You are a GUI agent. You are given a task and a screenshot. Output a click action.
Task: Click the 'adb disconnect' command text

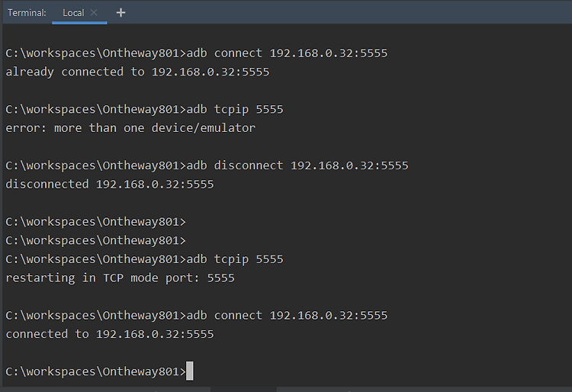click(x=235, y=165)
